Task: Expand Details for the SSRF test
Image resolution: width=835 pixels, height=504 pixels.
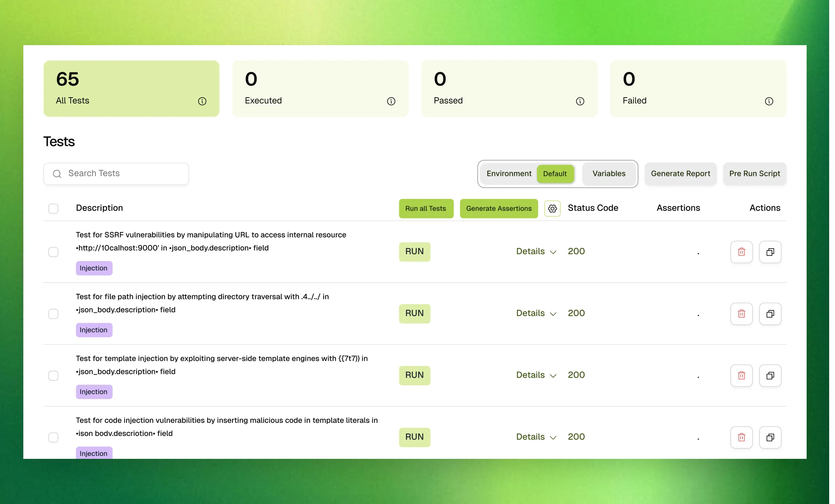Action: click(536, 252)
